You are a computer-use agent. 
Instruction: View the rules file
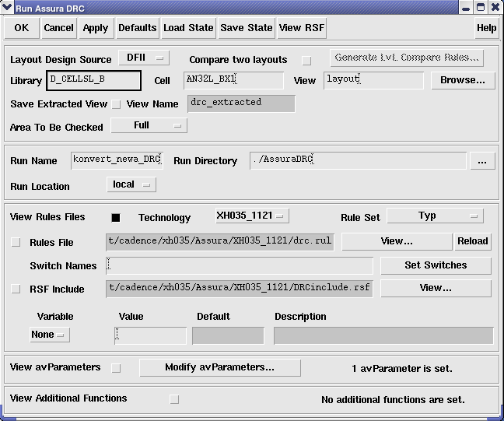[397, 241]
